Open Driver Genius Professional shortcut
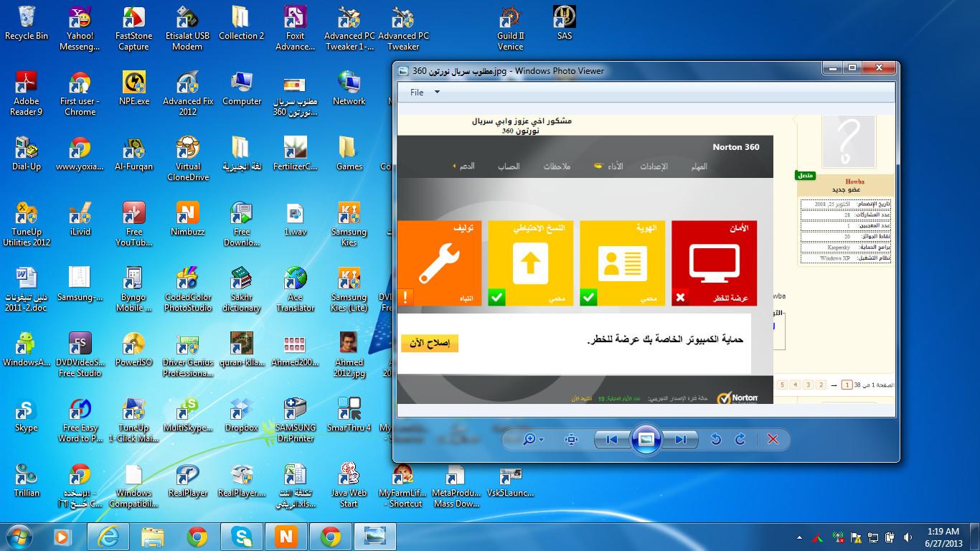The height and width of the screenshot is (551, 980). point(188,355)
